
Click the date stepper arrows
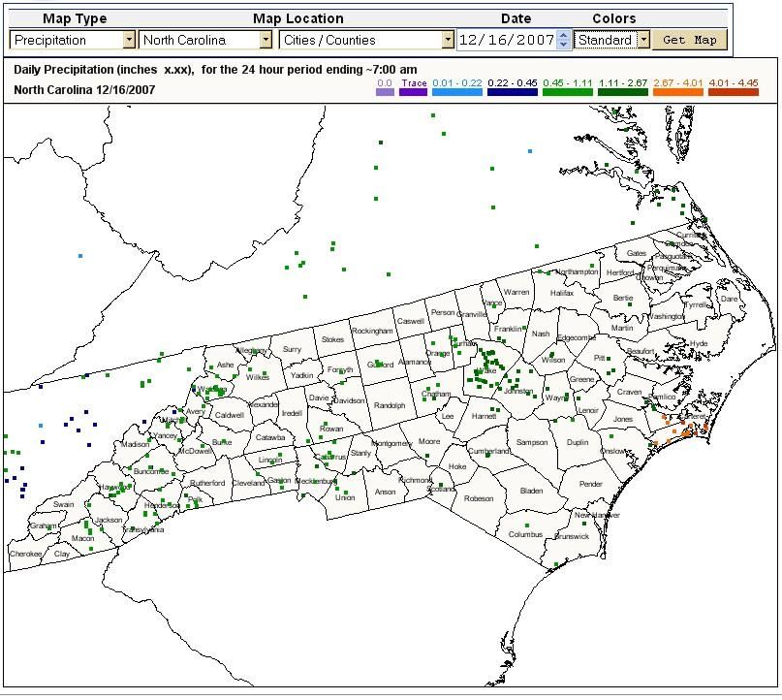pos(564,40)
